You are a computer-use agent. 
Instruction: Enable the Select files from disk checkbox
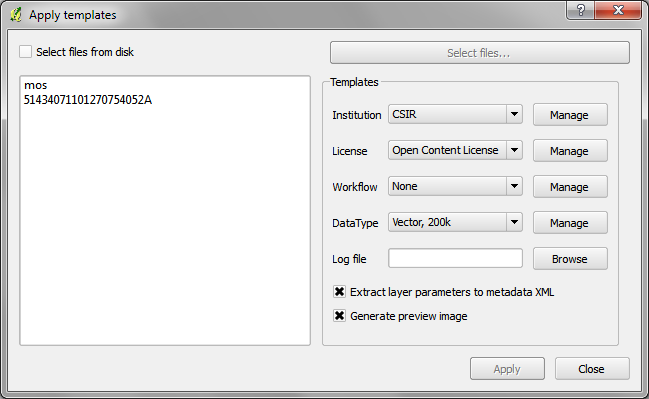(x=26, y=52)
